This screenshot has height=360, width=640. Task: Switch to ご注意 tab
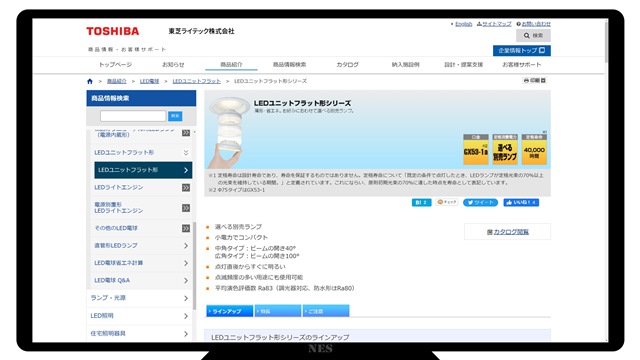[326, 311]
